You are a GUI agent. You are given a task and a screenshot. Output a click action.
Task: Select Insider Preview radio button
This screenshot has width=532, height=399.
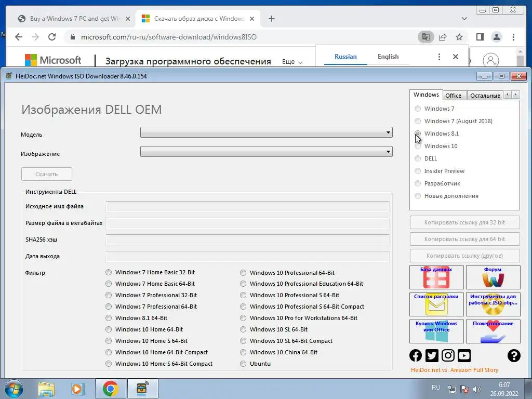[418, 171]
